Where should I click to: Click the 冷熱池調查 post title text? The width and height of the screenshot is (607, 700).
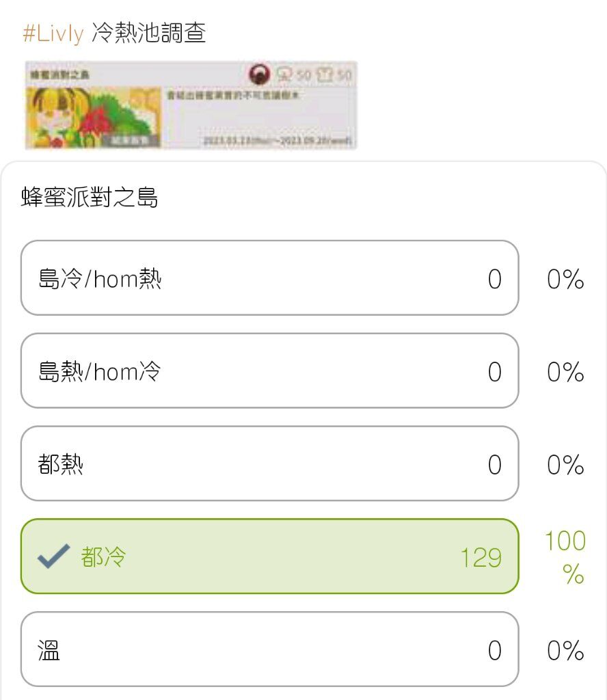148,33
